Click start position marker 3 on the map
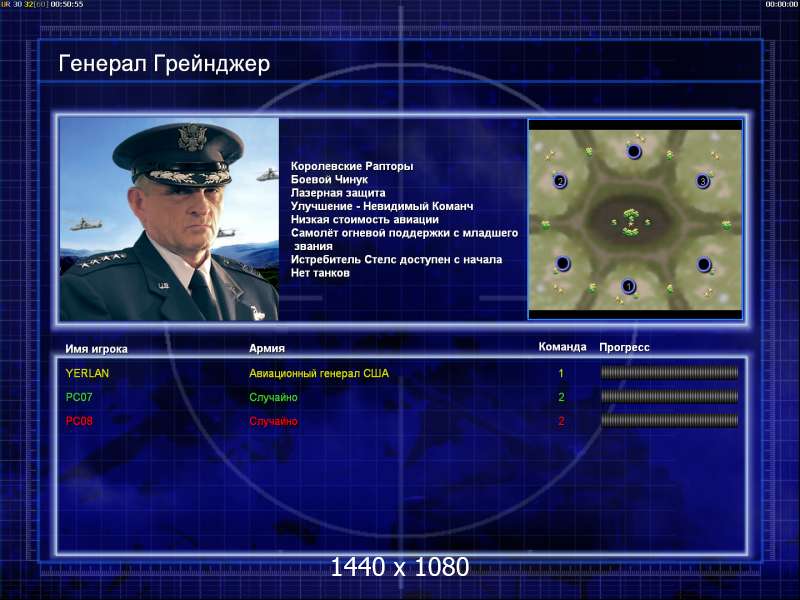This screenshot has width=800, height=600. coord(703,181)
